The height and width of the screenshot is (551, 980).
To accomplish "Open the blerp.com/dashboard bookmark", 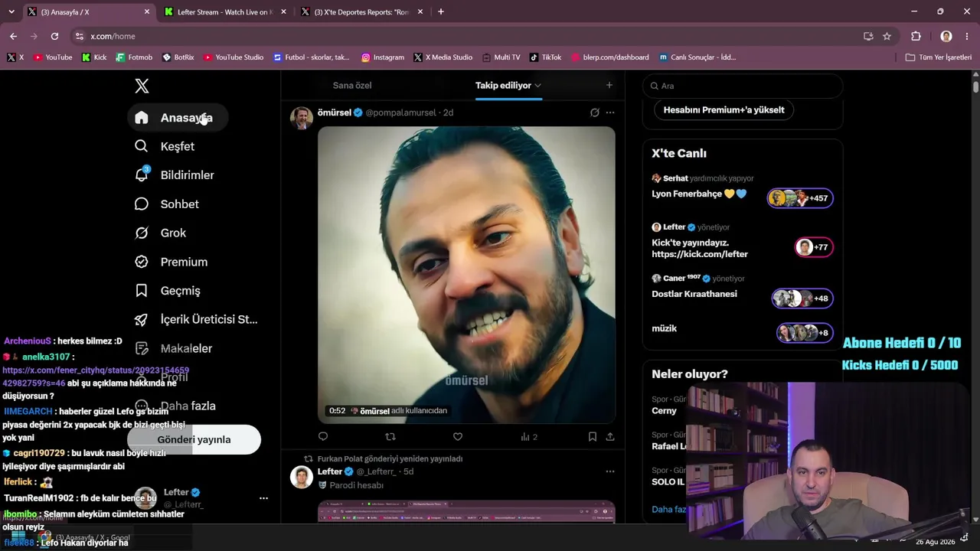I will (609, 57).
